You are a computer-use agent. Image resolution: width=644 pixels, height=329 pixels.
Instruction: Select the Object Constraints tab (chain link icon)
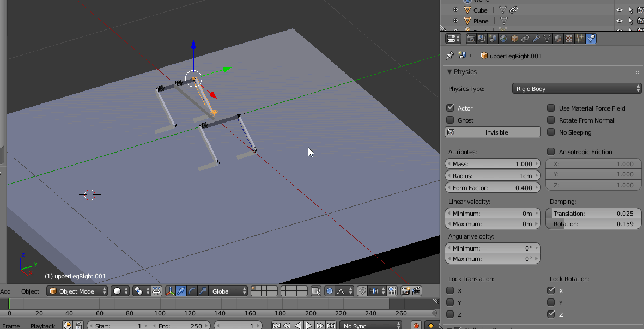tap(526, 38)
